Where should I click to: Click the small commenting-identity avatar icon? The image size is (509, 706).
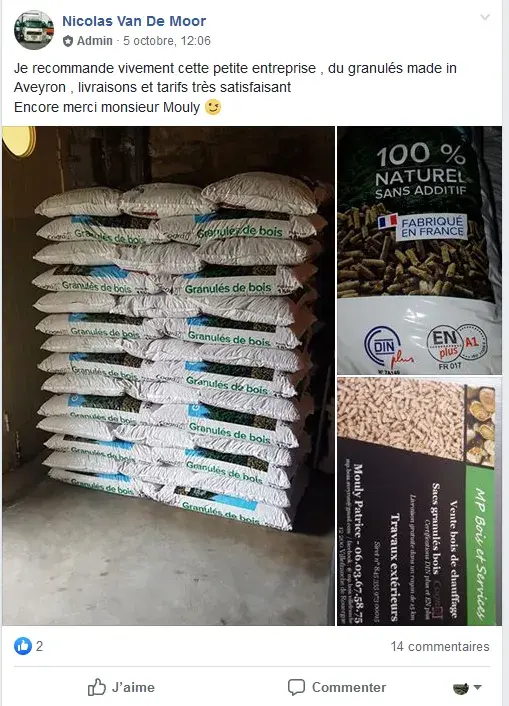point(461,688)
